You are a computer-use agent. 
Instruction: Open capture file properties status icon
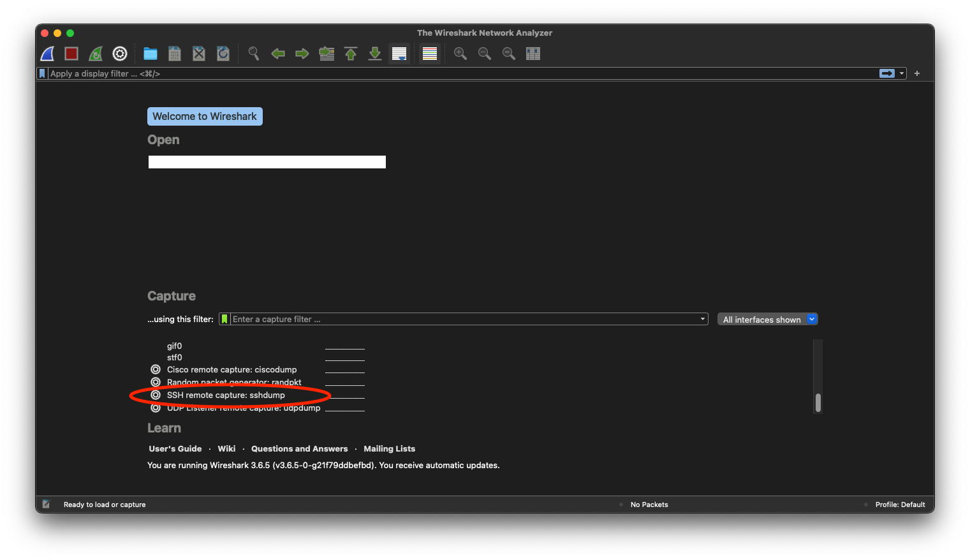click(46, 504)
